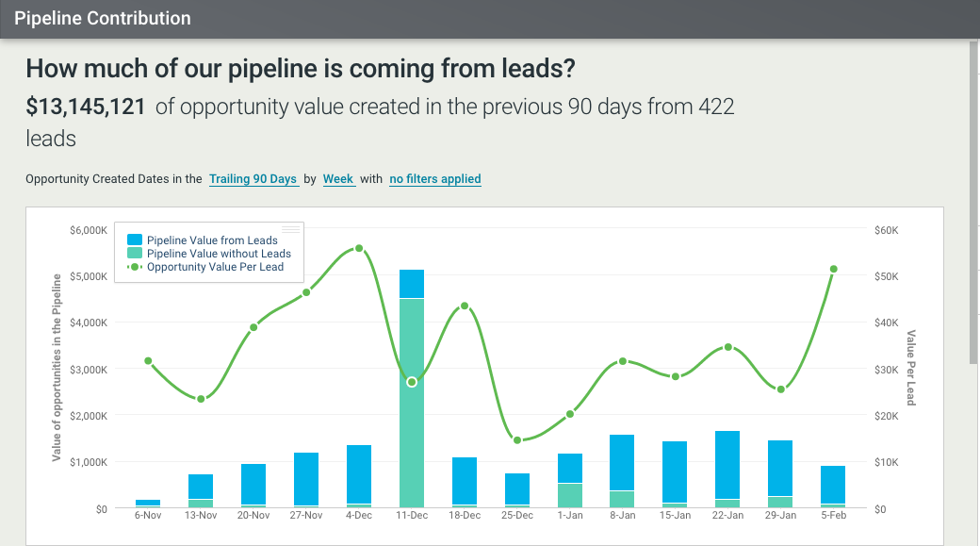Click the 25-Dec line data point
This screenshot has width=980, height=546.
517,439
